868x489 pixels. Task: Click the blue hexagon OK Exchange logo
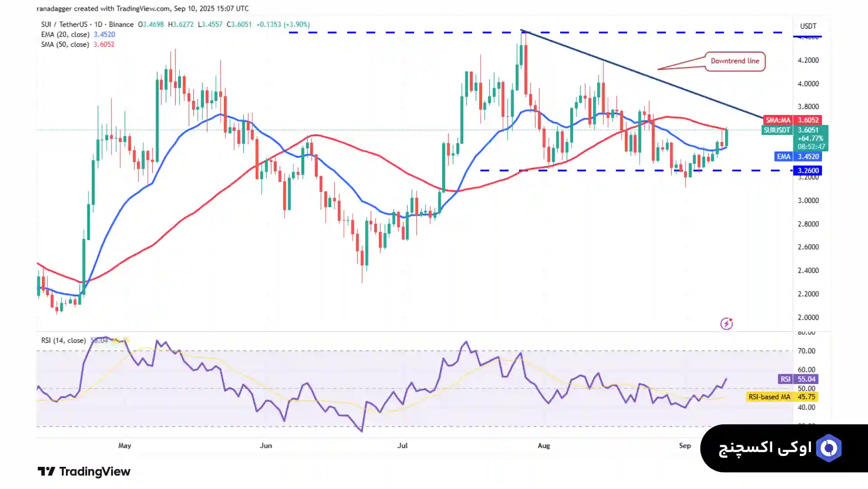click(x=829, y=448)
